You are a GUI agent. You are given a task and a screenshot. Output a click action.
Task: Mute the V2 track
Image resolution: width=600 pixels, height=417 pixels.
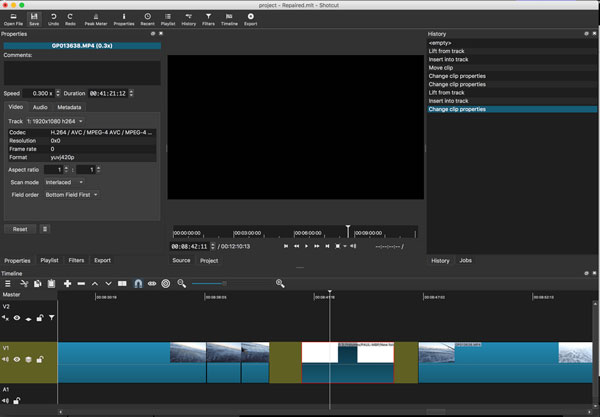5,318
